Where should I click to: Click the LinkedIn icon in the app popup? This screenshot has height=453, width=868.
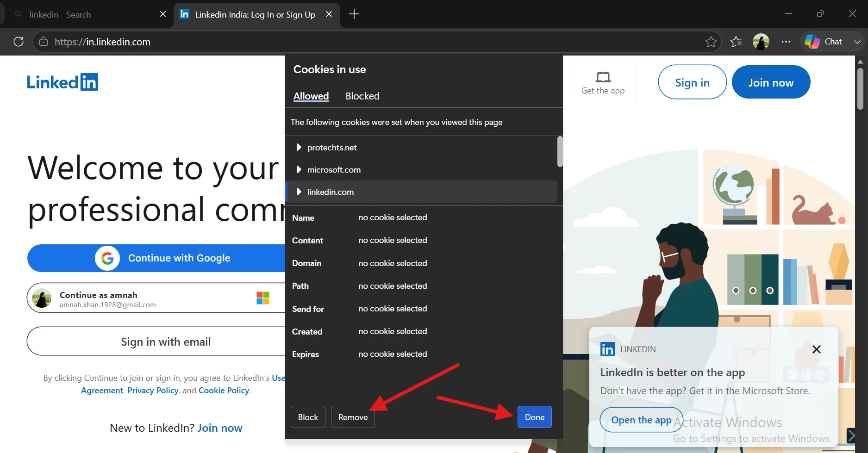click(607, 349)
